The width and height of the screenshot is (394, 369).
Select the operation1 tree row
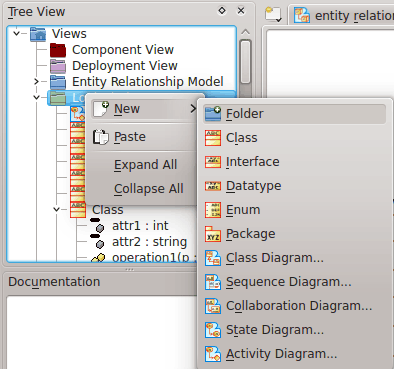pyautogui.click(x=154, y=258)
